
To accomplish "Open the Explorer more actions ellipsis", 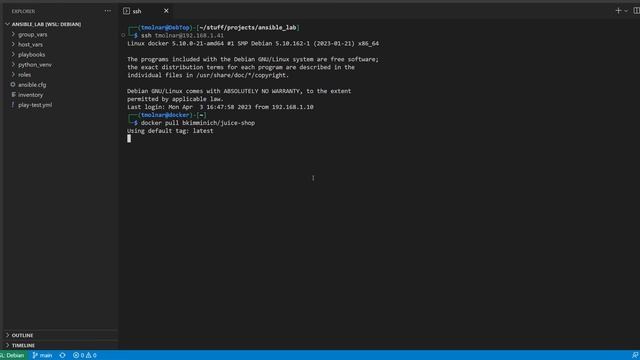I will coord(108,11).
